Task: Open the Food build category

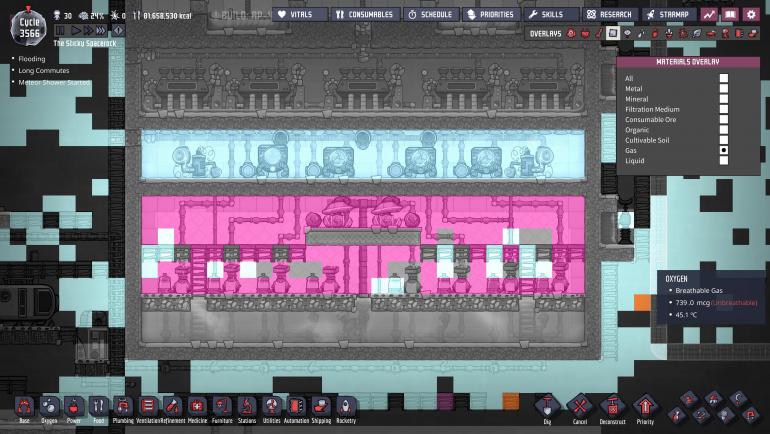Action: click(x=98, y=409)
